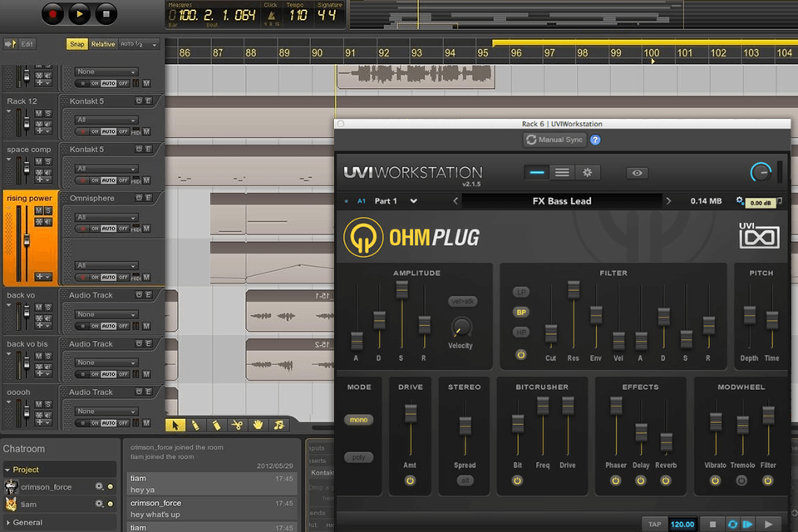Open UVI Workstation settings gear tab

pyautogui.click(x=588, y=173)
